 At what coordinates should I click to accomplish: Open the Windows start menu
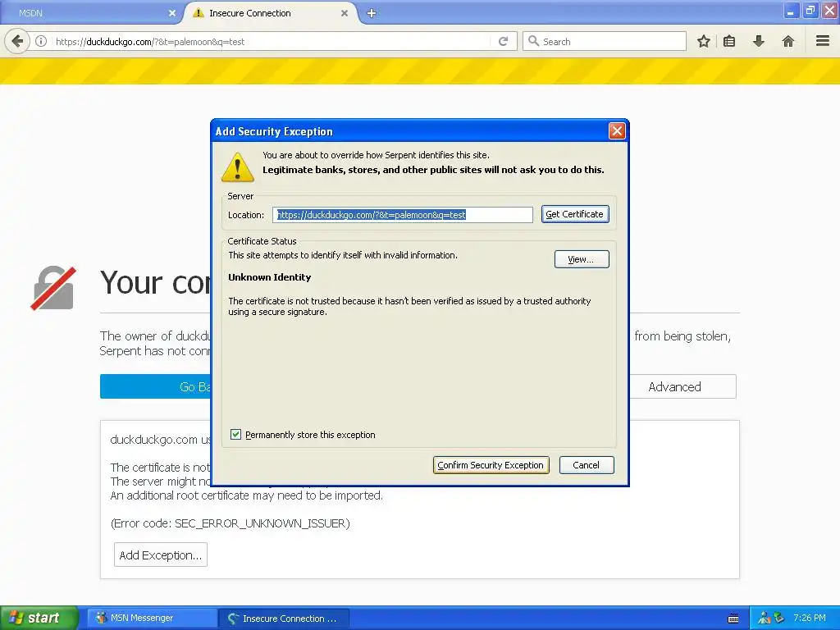tap(39, 619)
